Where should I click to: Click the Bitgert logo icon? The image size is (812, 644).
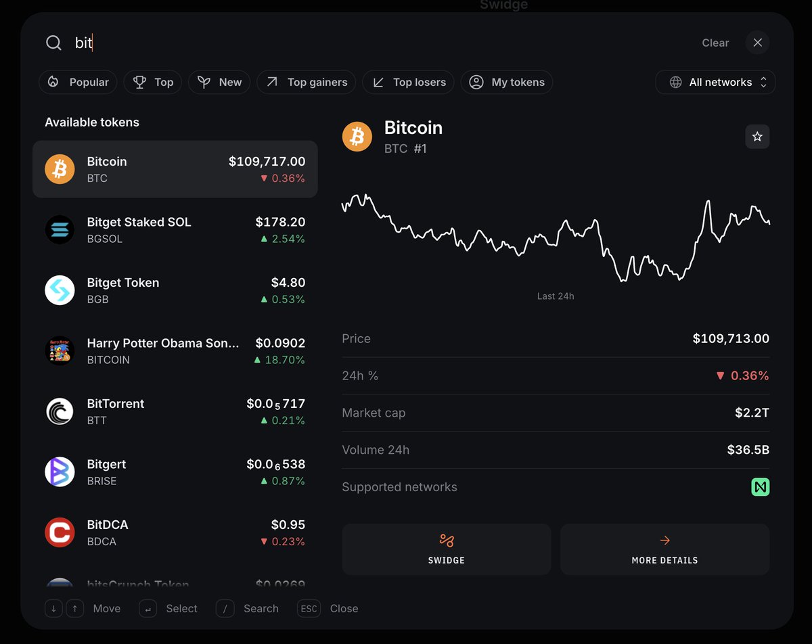click(x=60, y=471)
